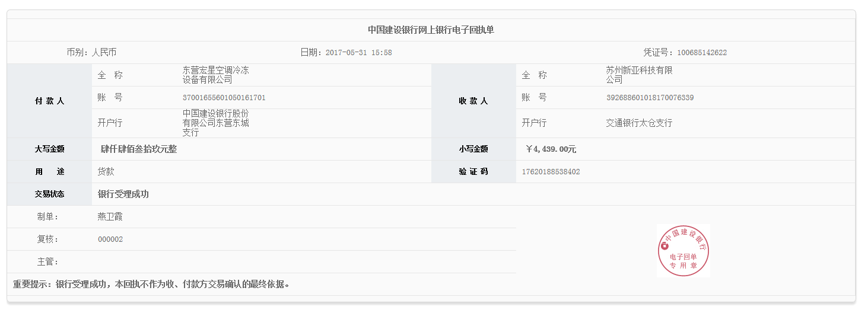
Task: Select amount in words 肆仟肆佰叁拾玖元整
Action: (139, 149)
